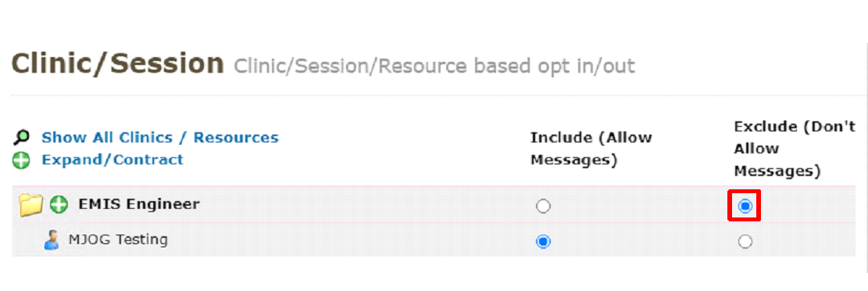Screen dimensions: 868x291
Task: Click the green plus icon beside Expand/Contract
Action: coord(21,160)
